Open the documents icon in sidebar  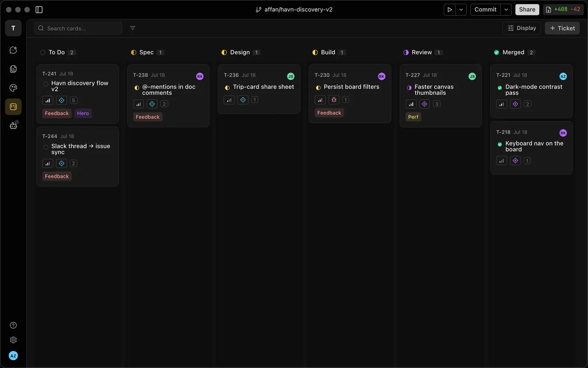coord(13,69)
